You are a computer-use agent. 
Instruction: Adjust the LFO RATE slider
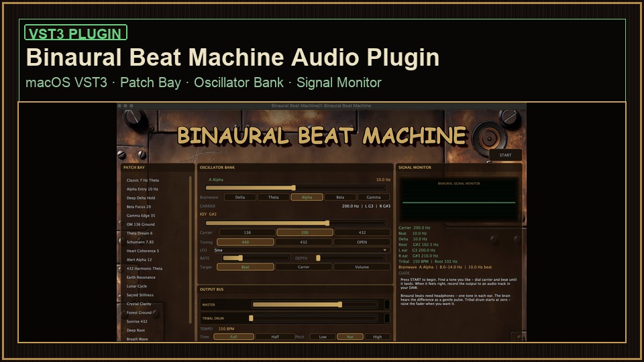coord(256,258)
